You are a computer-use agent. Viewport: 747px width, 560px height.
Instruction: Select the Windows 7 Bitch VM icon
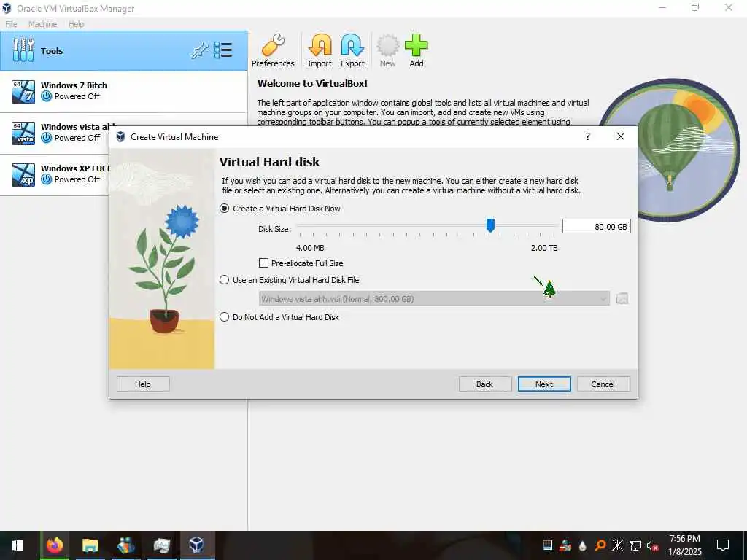pyautogui.click(x=23, y=91)
